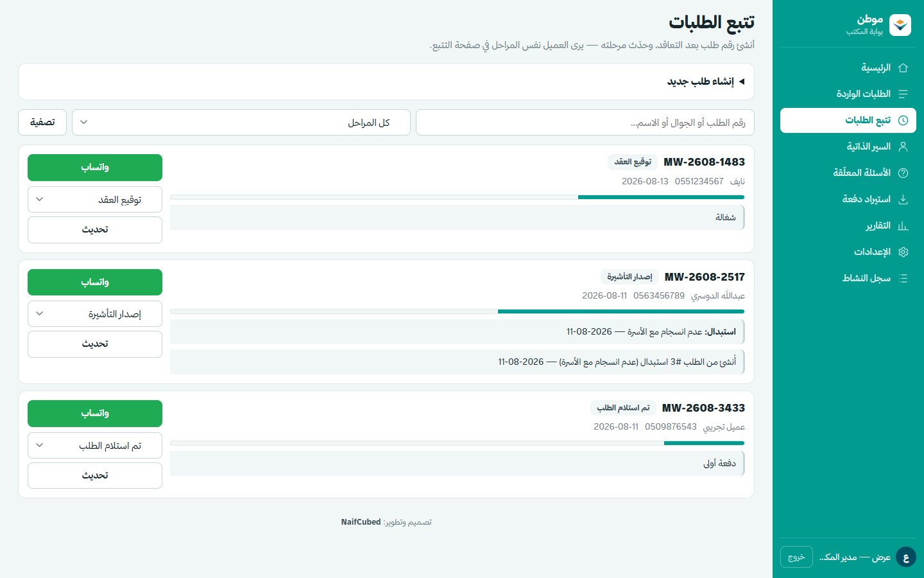Click تحديث button for order MW-2608-3433
This screenshot has height=578, width=924.
pyautogui.click(x=95, y=476)
